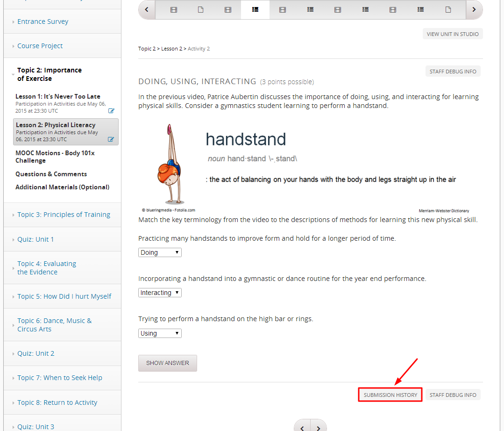This screenshot has width=504, height=431.
Task: Click the Show Answer button
Action: tap(168, 363)
